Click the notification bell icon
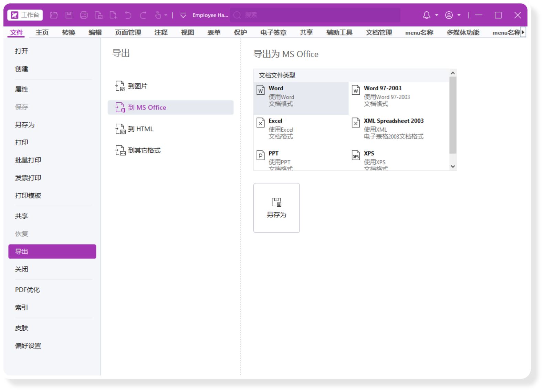Viewport: 544px width, 392px height. click(x=427, y=15)
